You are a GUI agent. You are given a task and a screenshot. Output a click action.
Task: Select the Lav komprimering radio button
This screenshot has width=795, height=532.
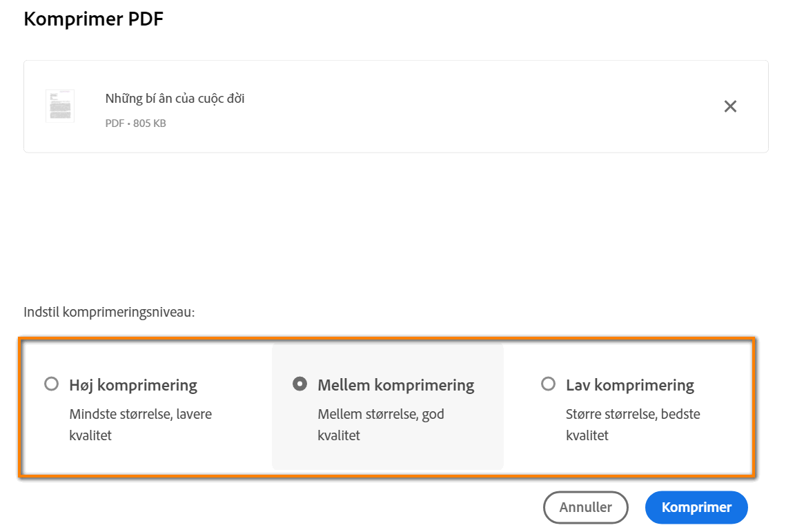pyautogui.click(x=549, y=384)
